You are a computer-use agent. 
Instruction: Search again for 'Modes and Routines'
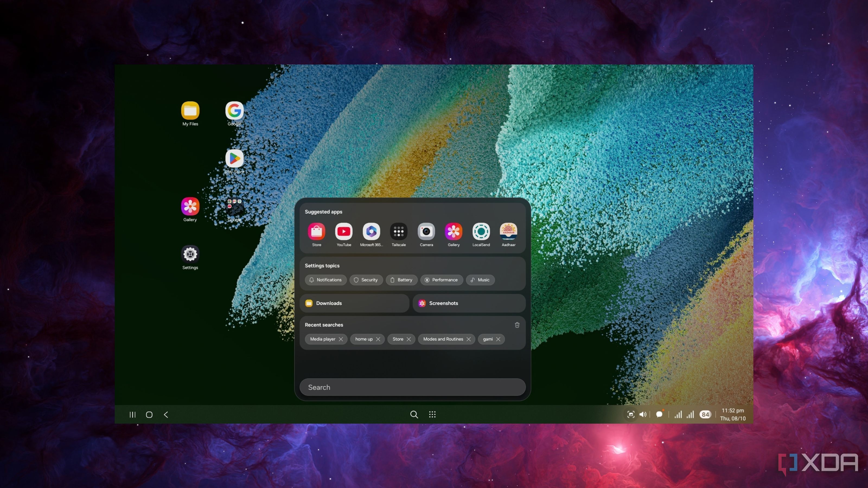click(x=443, y=339)
